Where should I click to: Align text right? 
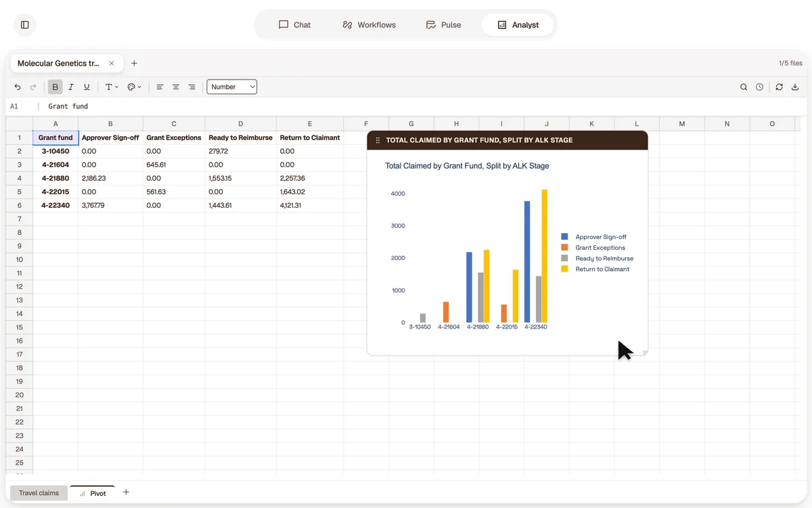coord(192,87)
